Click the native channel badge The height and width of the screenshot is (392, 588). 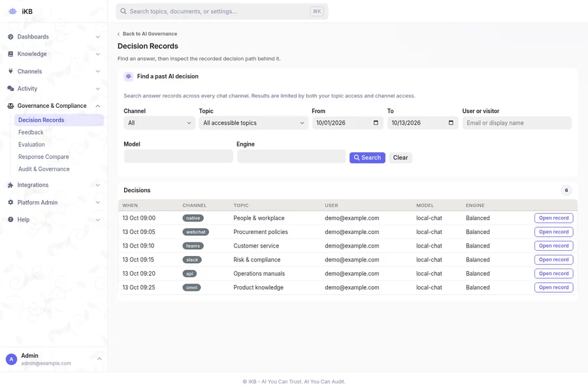pyautogui.click(x=193, y=218)
